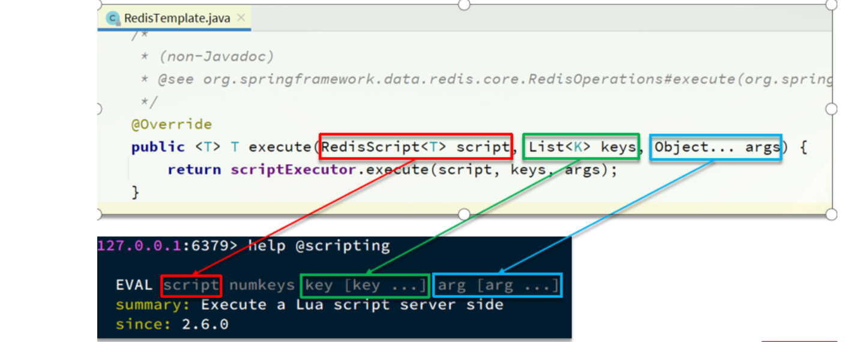Image resolution: width=868 pixels, height=342 pixels.
Task: Click the help @scripting command line
Action: pos(319,246)
